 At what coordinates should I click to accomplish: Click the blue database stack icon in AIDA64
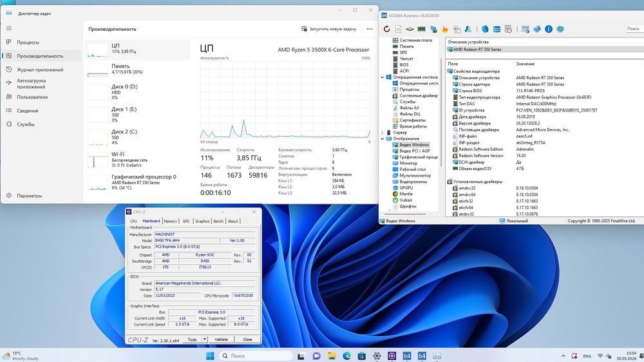(x=497, y=29)
